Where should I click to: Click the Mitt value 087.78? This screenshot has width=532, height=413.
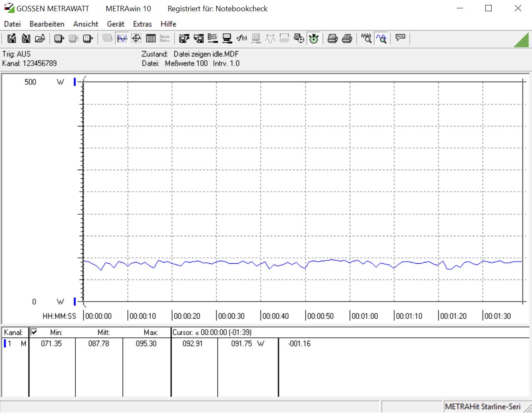99,344
